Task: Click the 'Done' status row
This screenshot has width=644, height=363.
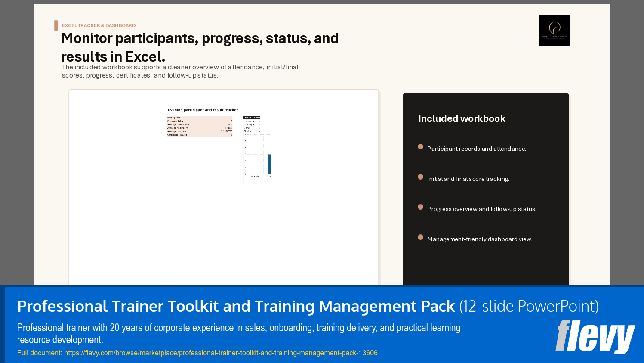Action: click(252, 128)
